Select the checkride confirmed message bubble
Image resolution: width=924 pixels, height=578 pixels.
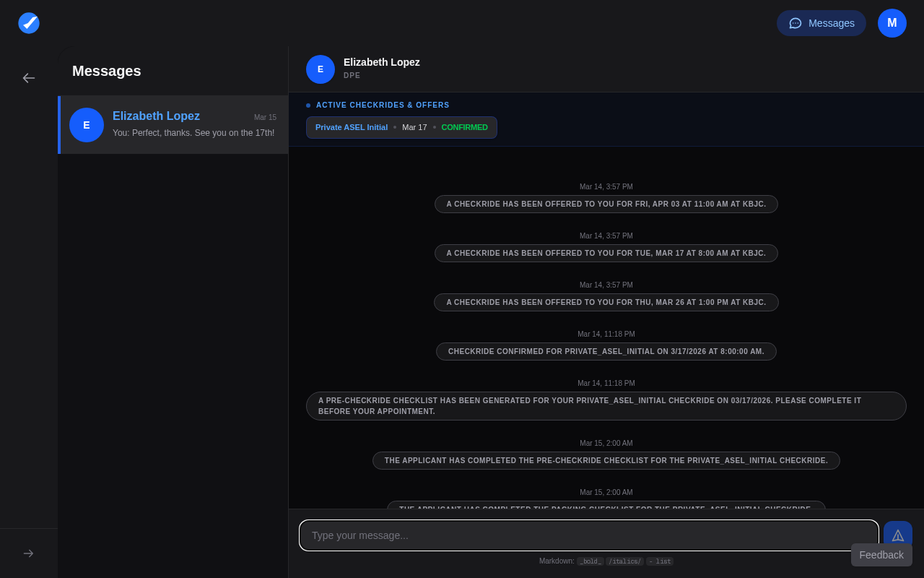click(x=606, y=351)
